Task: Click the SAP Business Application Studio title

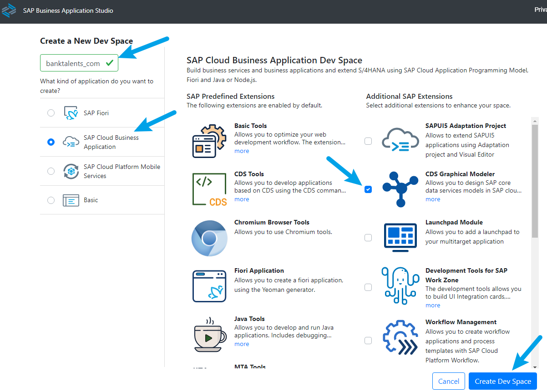Action: pos(68,10)
